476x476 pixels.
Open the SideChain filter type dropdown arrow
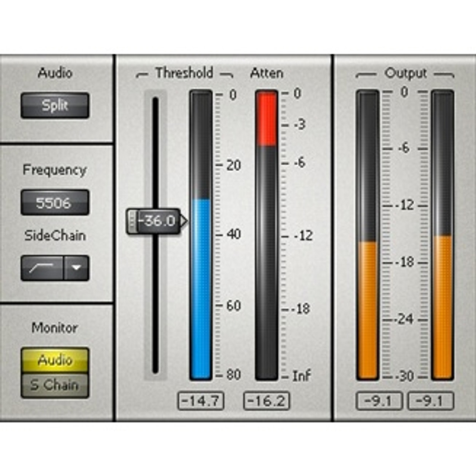77,268
